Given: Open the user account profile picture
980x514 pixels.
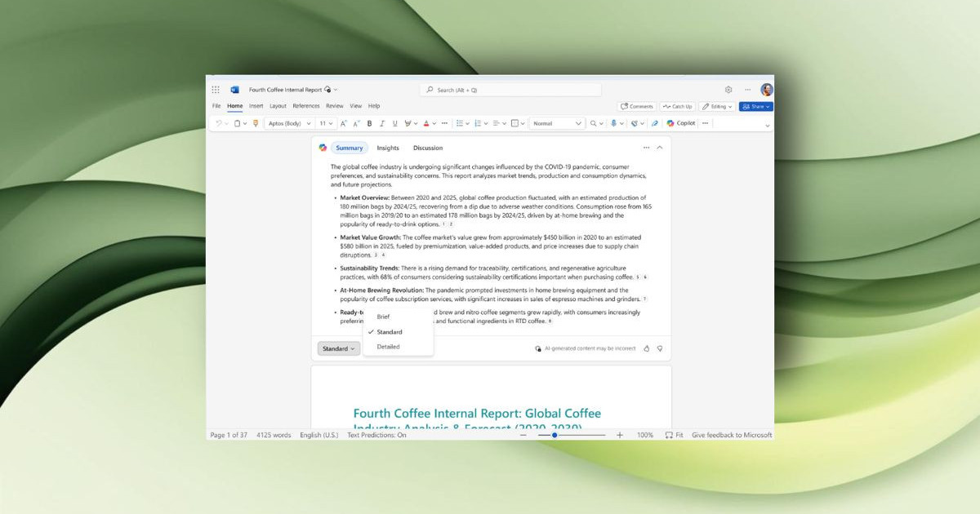Looking at the screenshot, I should pyautogui.click(x=767, y=90).
